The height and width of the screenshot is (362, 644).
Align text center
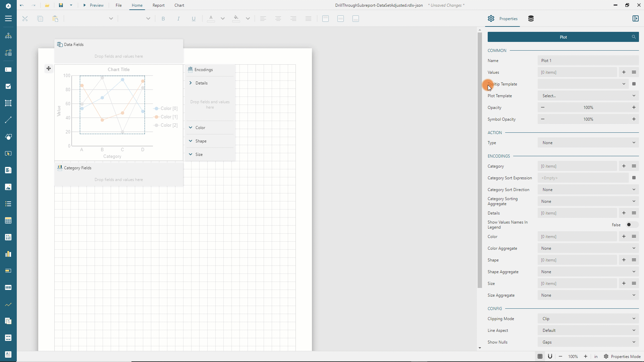coord(278,19)
